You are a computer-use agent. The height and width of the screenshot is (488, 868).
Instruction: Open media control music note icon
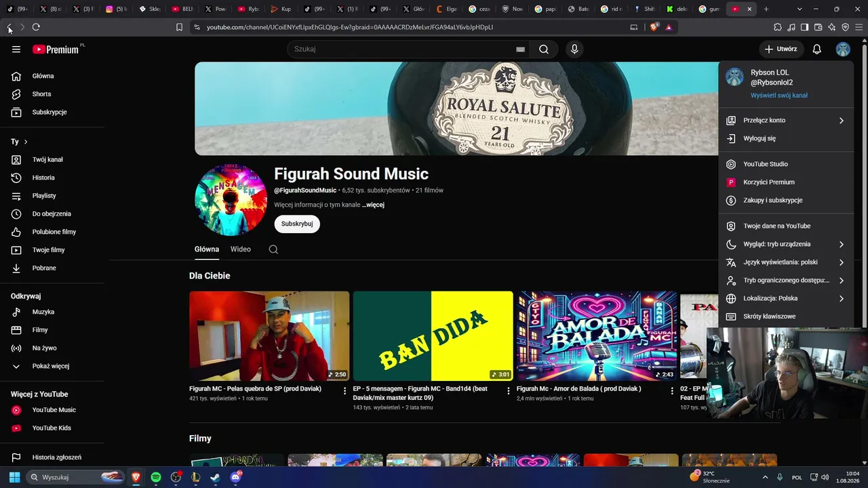(x=791, y=27)
